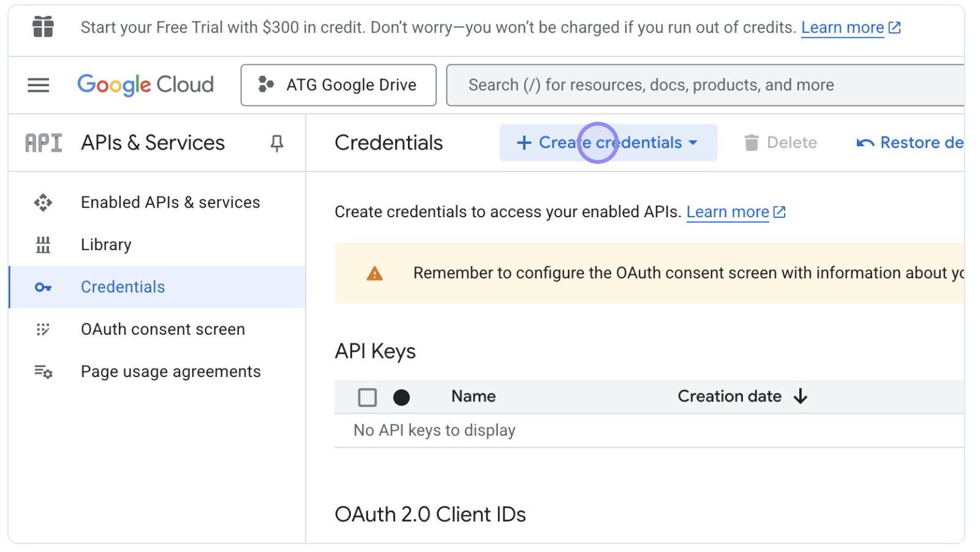Toggle the select-all checkbox in API Keys
The width and height of the screenshot is (980, 552).
(367, 397)
